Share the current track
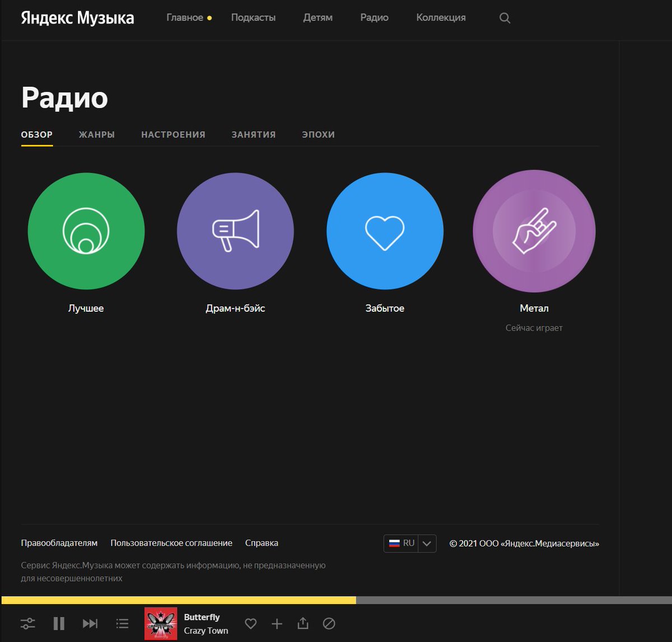672x642 pixels. tap(303, 623)
